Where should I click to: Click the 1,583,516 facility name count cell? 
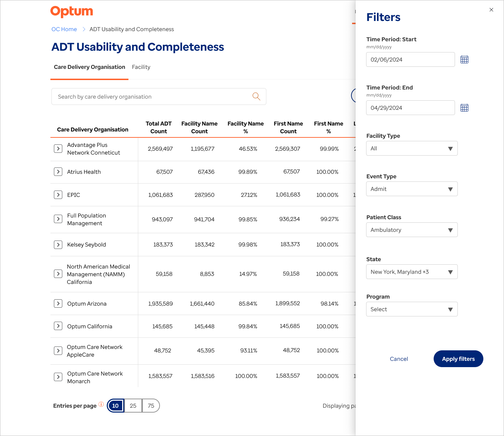tap(203, 376)
